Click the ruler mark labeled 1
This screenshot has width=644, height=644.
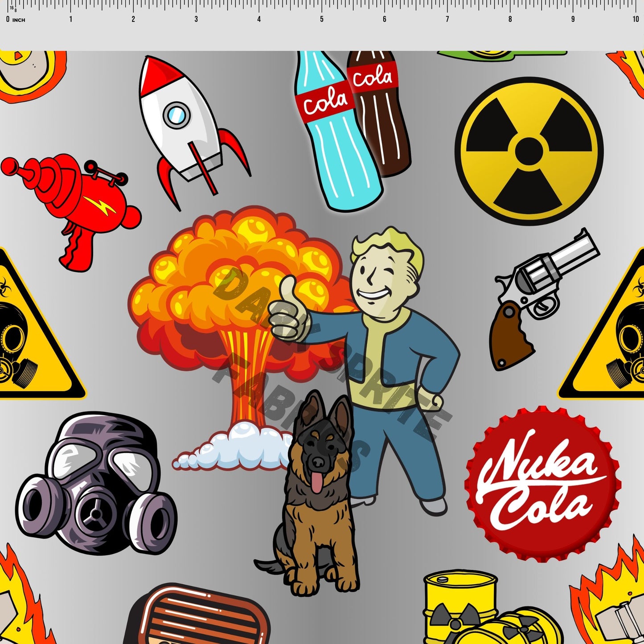(70, 19)
